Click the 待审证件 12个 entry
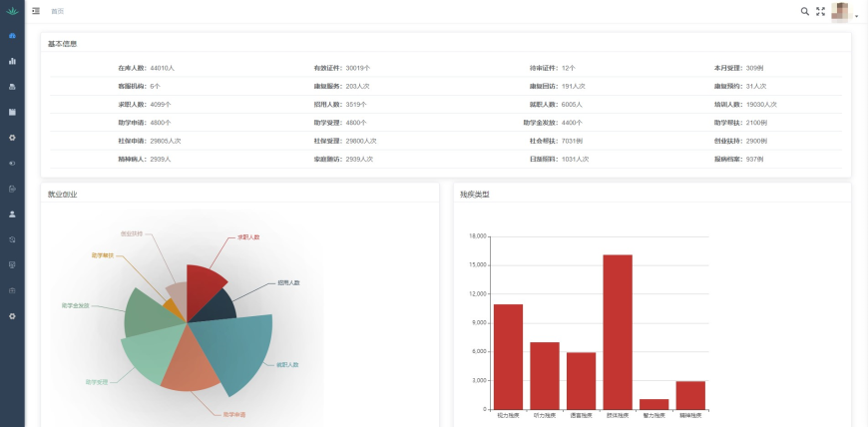This screenshot has width=868, height=427. [553, 68]
